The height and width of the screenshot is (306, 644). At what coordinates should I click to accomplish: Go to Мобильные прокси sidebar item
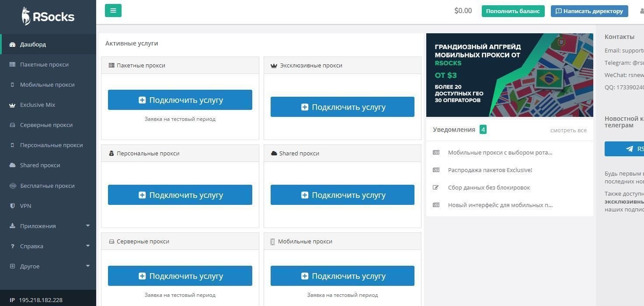(48, 84)
